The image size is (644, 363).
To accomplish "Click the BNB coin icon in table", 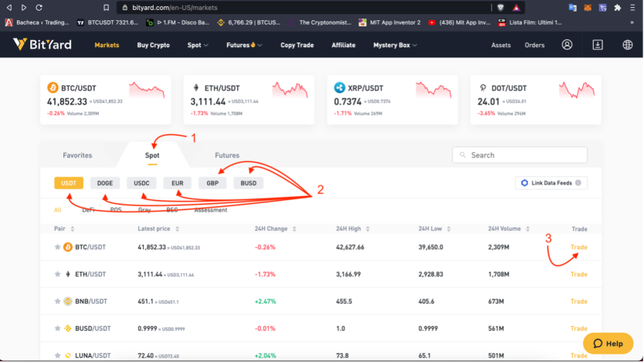I will coord(68,301).
